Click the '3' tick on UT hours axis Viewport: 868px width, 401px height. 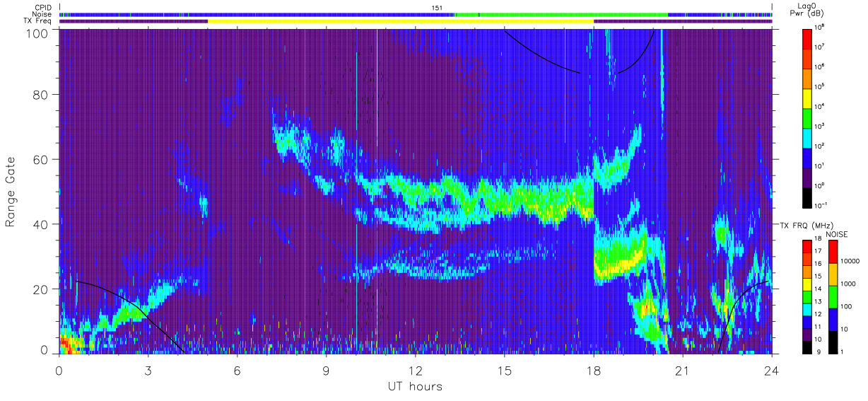pos(148,370)
